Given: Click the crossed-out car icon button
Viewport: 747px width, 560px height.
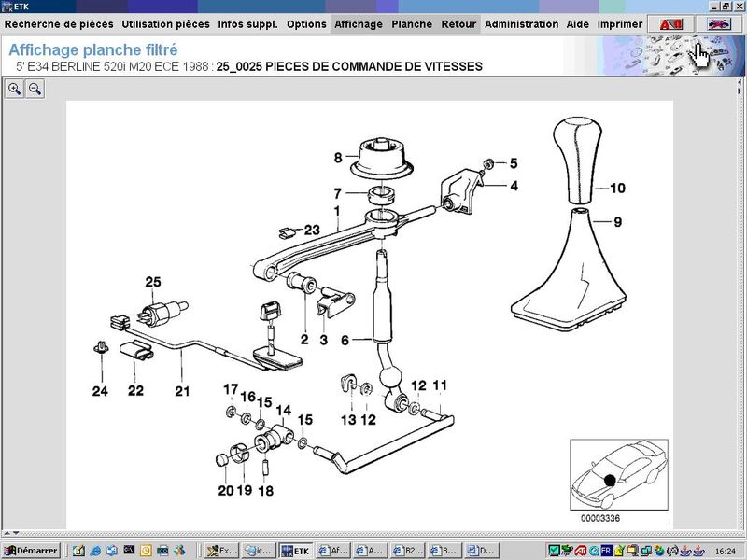Looking at the screenshot, I should [719, 24].
